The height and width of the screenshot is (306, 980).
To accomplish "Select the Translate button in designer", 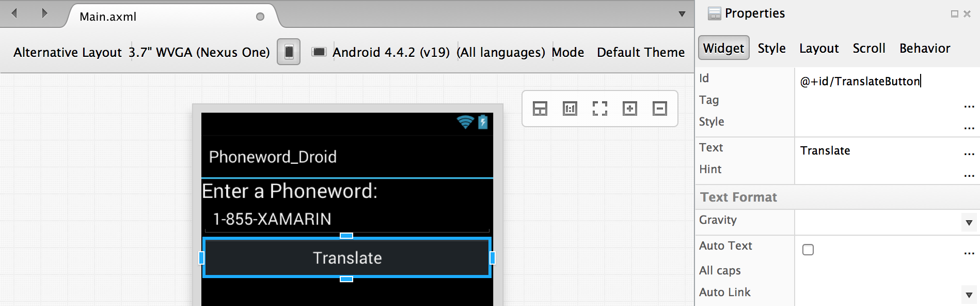I will 347,257.
